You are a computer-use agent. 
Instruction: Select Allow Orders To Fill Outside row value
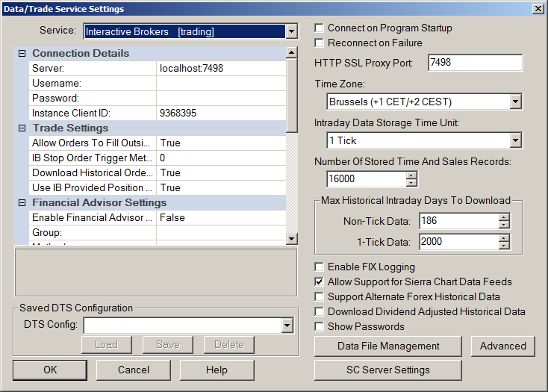pos(221,143)
